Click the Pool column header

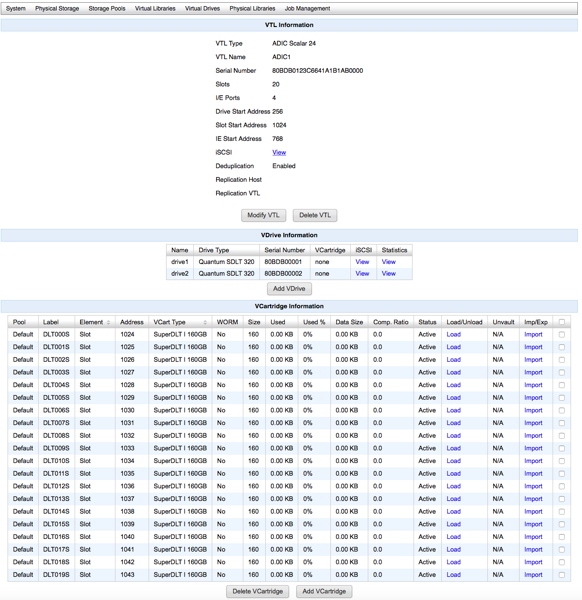tap(23, 322)
